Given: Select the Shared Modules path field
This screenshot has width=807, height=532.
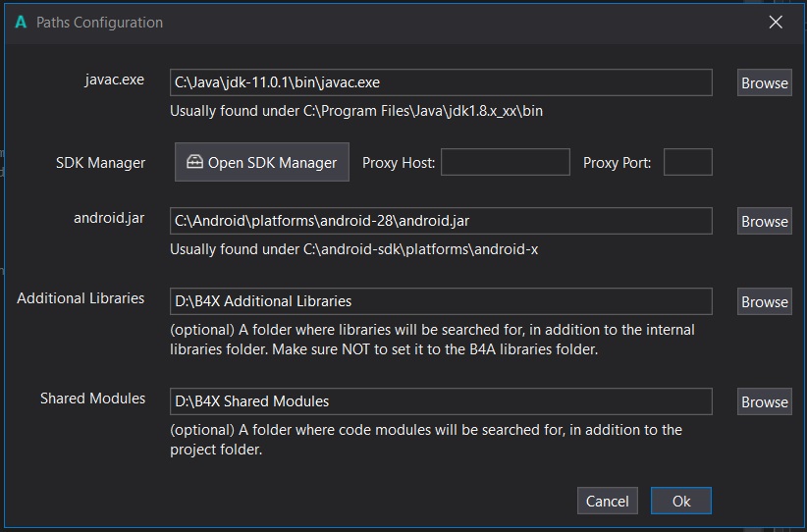Looking at the screenshot, I should [441, 401].
